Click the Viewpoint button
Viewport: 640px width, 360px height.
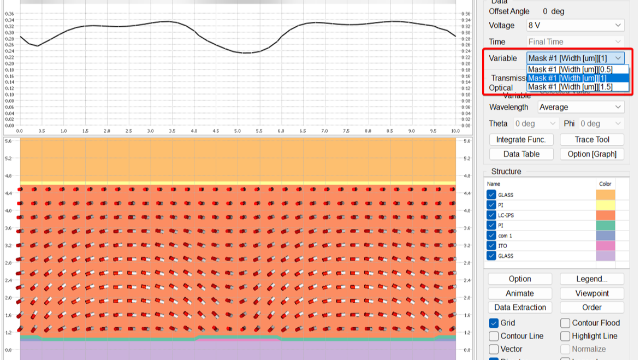[592, 293]
